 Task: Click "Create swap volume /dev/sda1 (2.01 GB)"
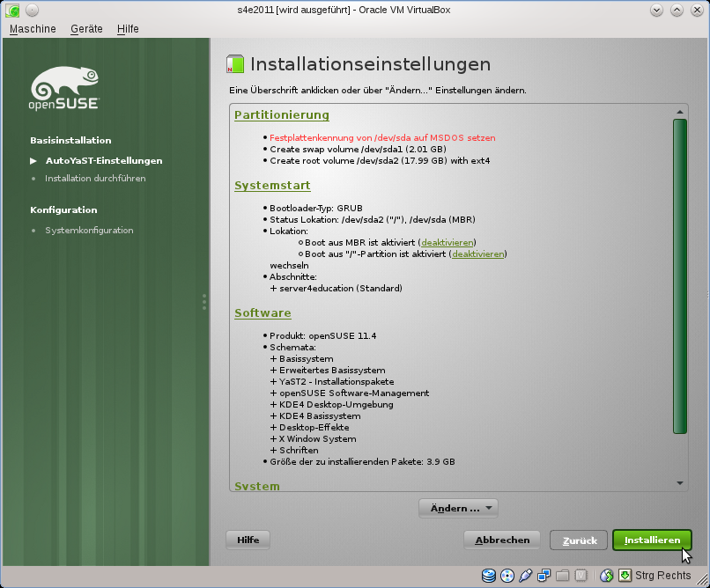pos(359,150)
